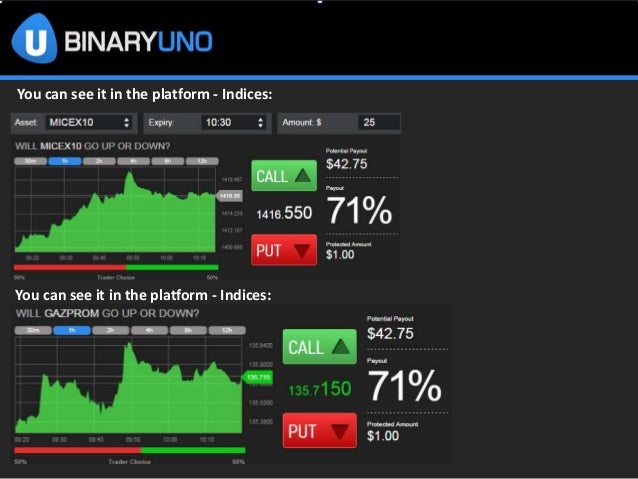638x479 pixels.
Task: Open the 10:30 expiry dropdown
Action: point(234,122)
